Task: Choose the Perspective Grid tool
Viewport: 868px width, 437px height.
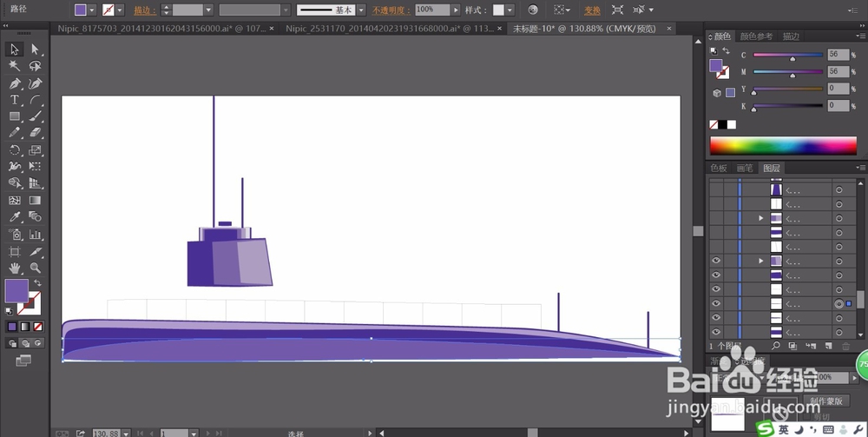Action: tap(36, 182)
